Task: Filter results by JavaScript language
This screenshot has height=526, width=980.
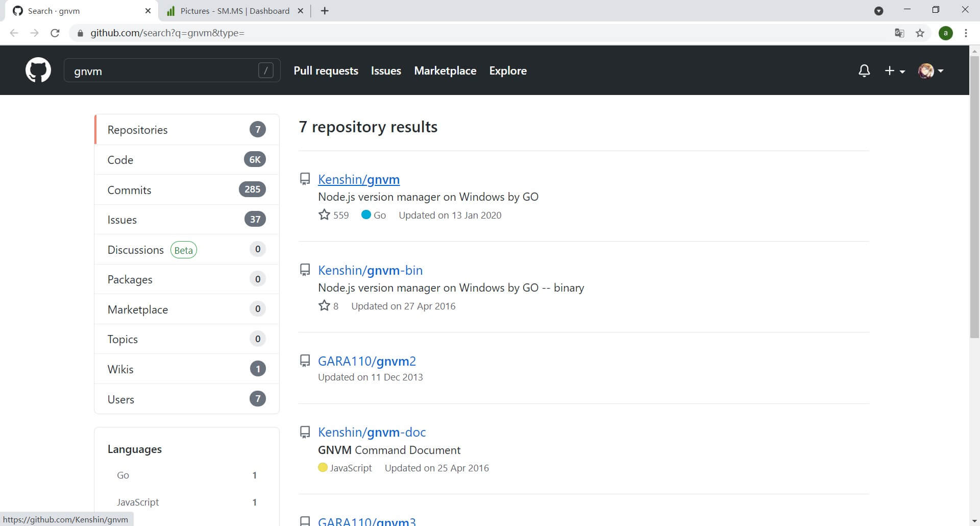Action: point(187,503)
